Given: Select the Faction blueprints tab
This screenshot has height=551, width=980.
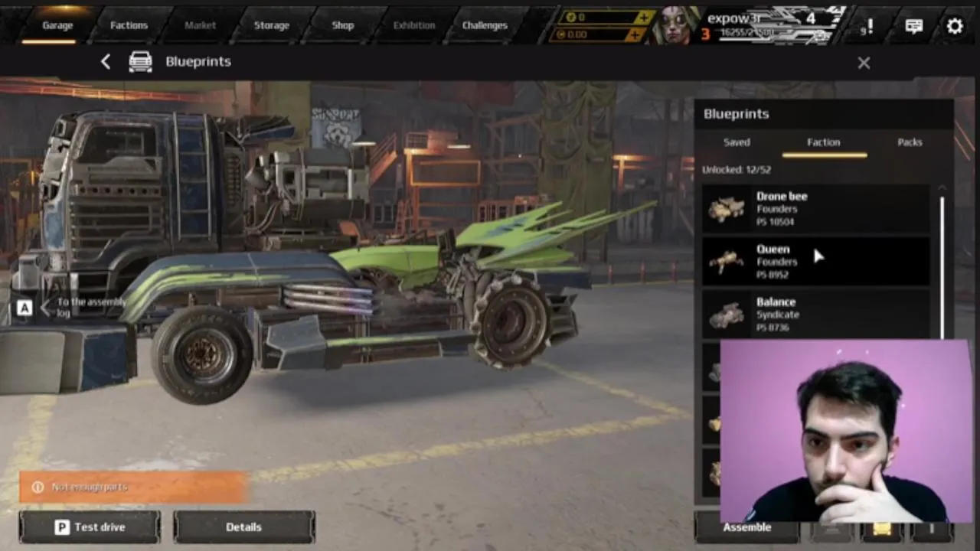Looking at the screenshot, I should coord(824,142).
